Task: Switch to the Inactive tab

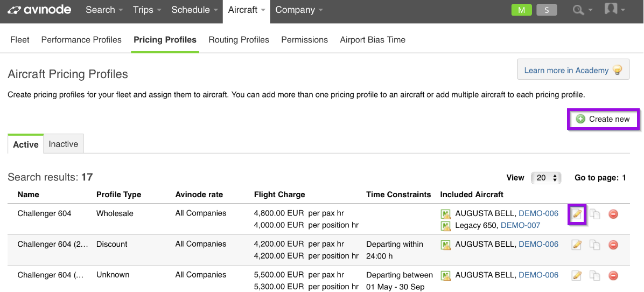Action: (x=63, y=144)
